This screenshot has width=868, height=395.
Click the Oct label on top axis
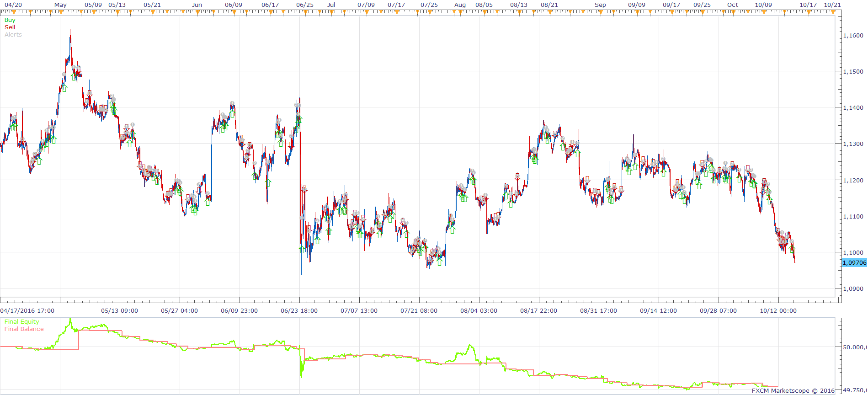[733, 5]
